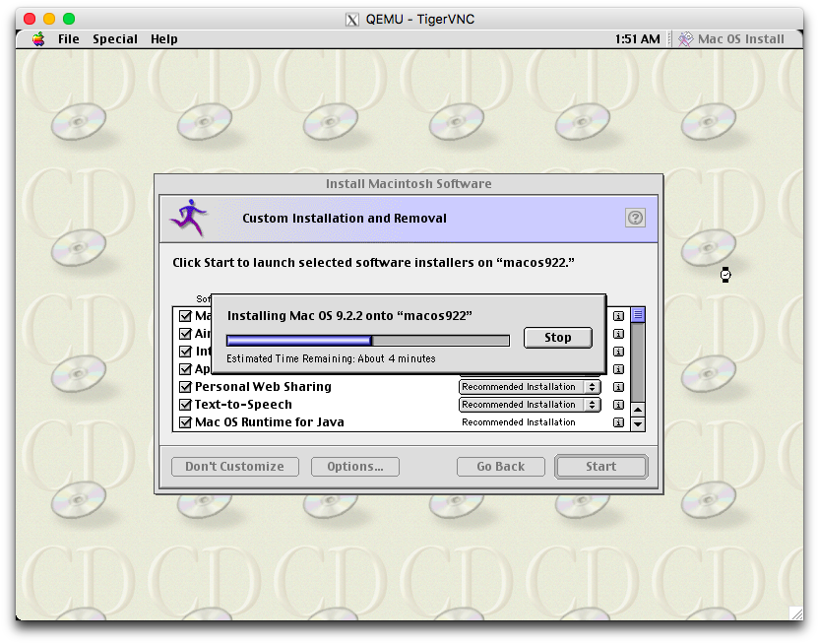Show info for the 'Air' row
The image size is (819, 644).
(618, 334)
